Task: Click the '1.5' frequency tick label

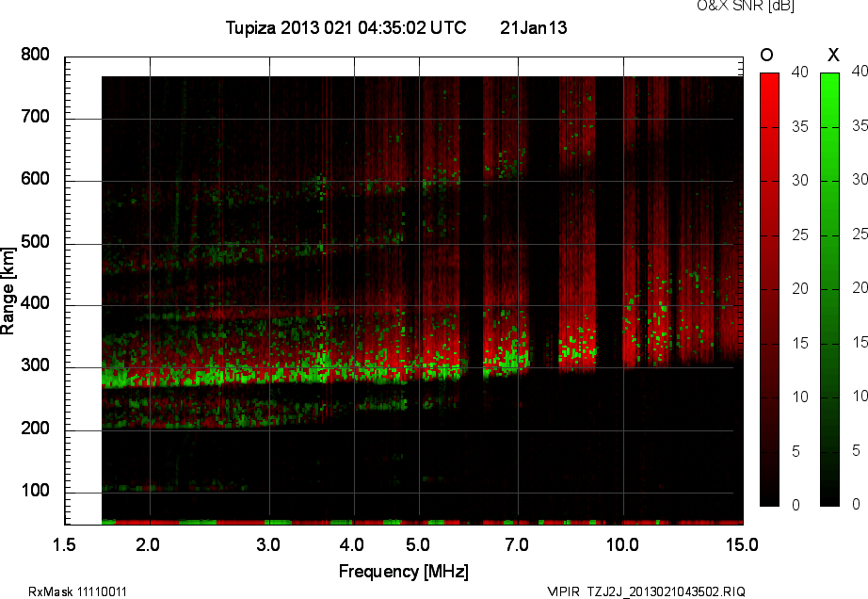Action: click(x=64, y=544)
